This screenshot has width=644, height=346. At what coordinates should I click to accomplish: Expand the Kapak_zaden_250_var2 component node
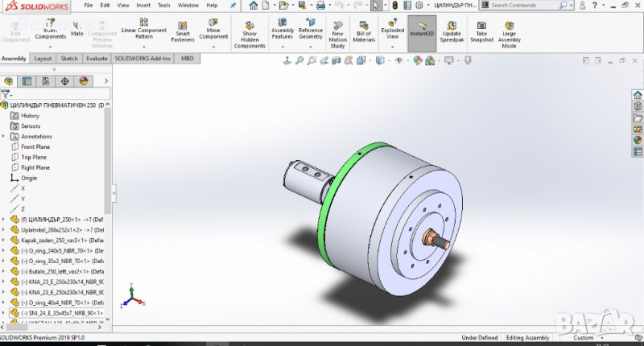click(x=6, y=240)
